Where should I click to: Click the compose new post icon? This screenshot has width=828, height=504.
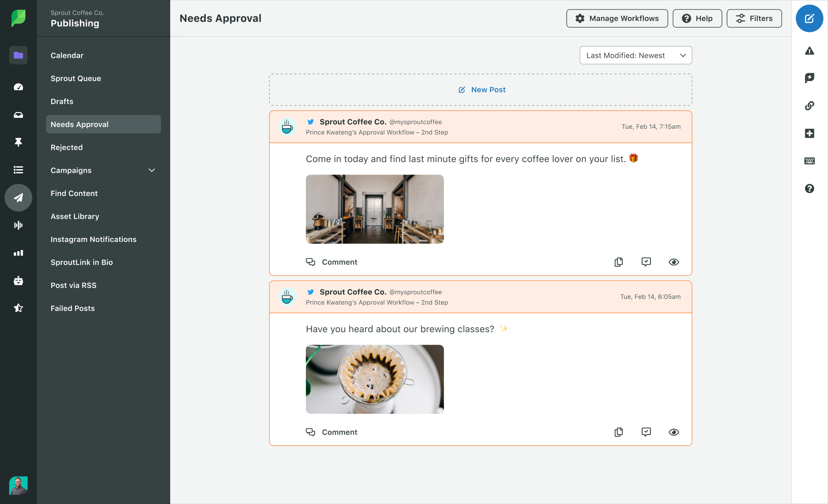coord(809,18)
